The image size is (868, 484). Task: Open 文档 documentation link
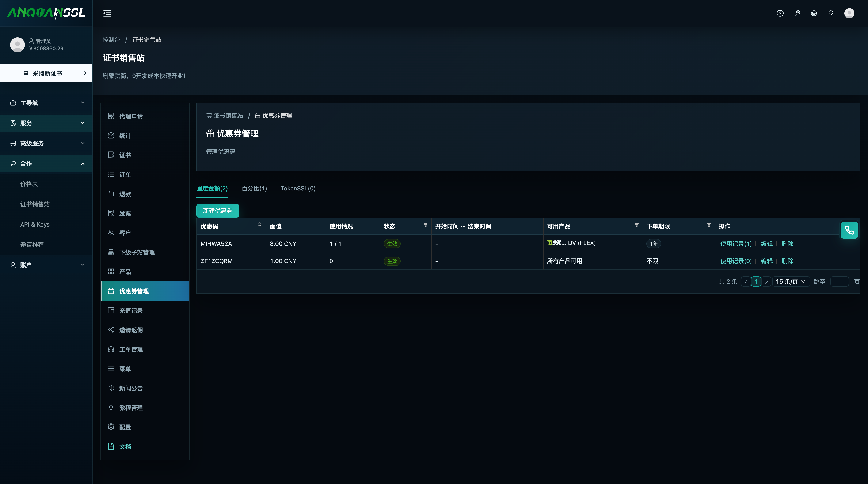tap(145, 447)
